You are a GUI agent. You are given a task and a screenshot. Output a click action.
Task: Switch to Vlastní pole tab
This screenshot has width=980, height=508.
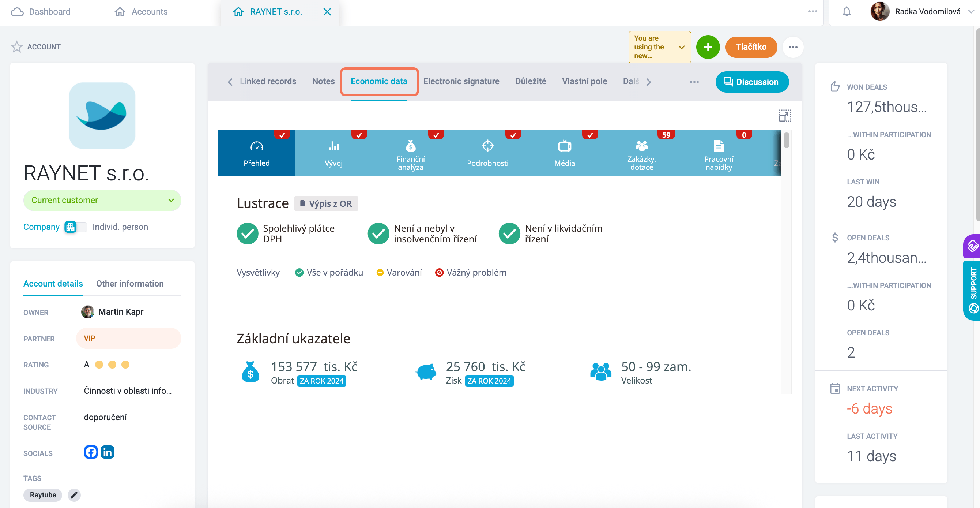click(x=584, y=81)
